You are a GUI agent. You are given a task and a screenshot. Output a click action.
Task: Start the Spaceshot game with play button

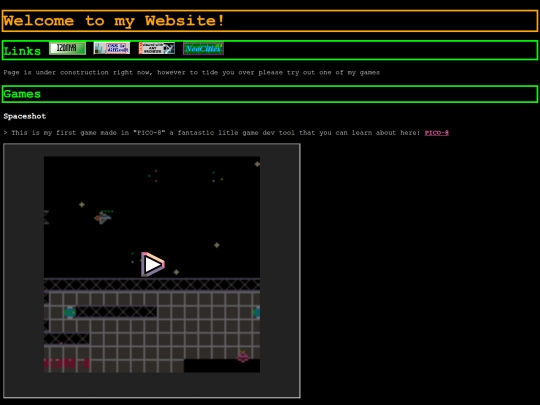pos(153,264)
